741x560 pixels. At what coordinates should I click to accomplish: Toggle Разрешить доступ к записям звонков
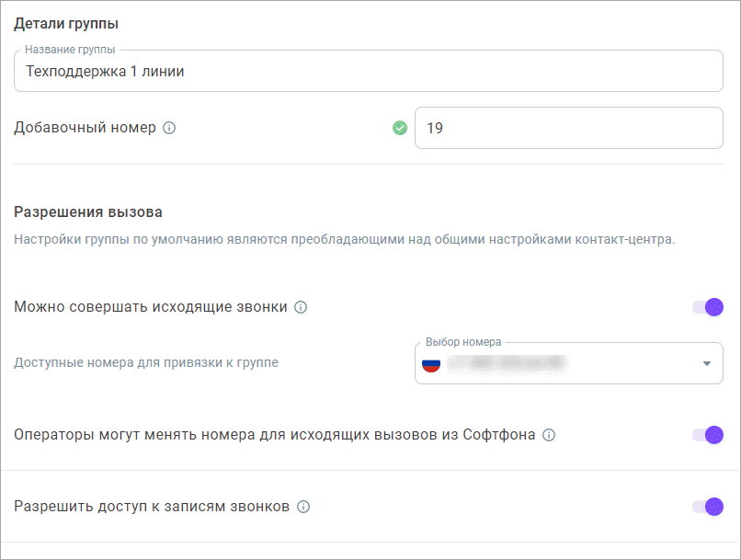pyautogui.click(x=708, y=507)
